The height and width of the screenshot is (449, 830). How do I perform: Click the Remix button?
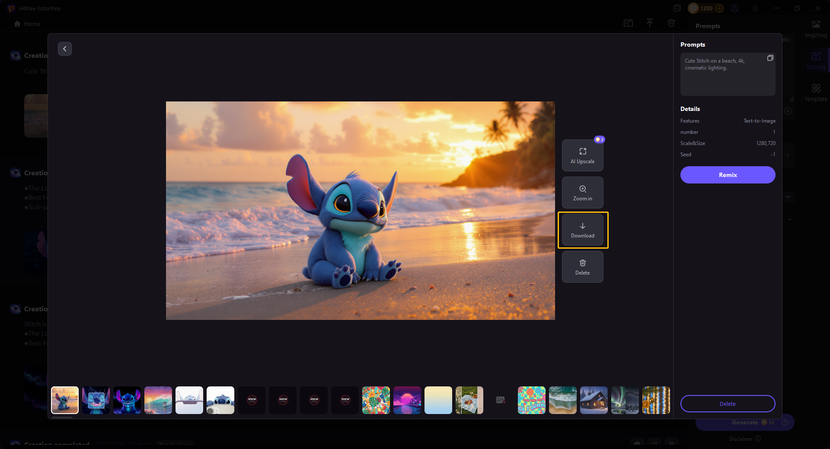tap(728, 175)
